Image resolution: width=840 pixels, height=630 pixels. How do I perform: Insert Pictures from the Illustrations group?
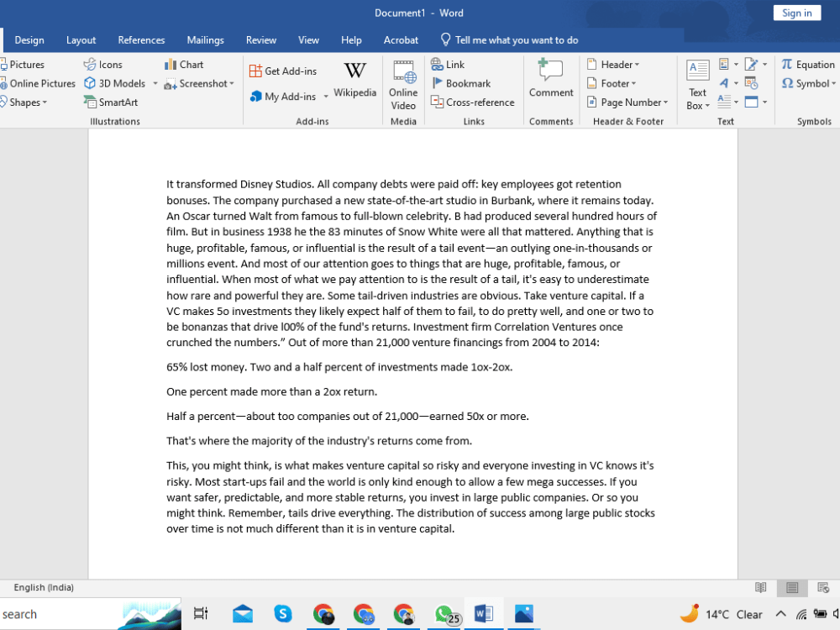point(23,65)
